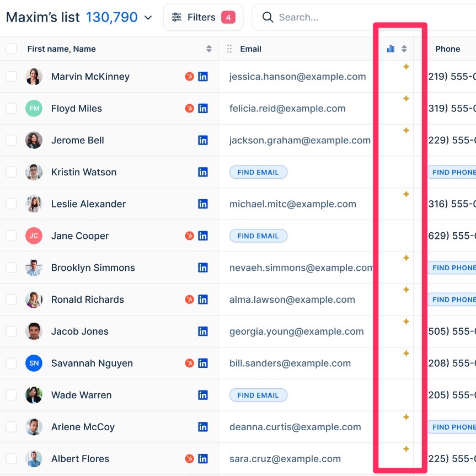Click the magnifier icon in search bar
Screen dimensions: 476x476
click(x=268, y=18)
